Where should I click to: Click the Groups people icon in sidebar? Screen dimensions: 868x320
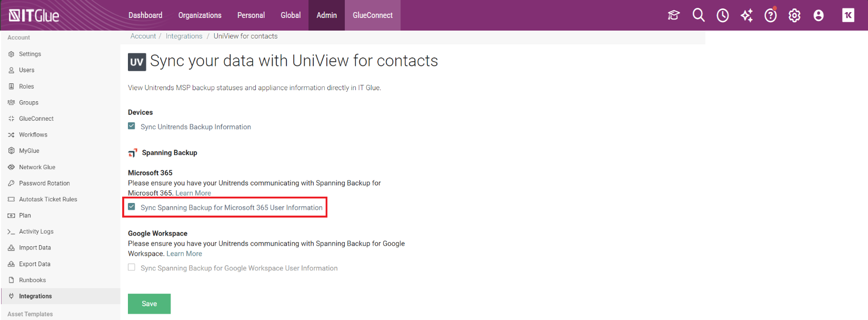click(11, 103)
